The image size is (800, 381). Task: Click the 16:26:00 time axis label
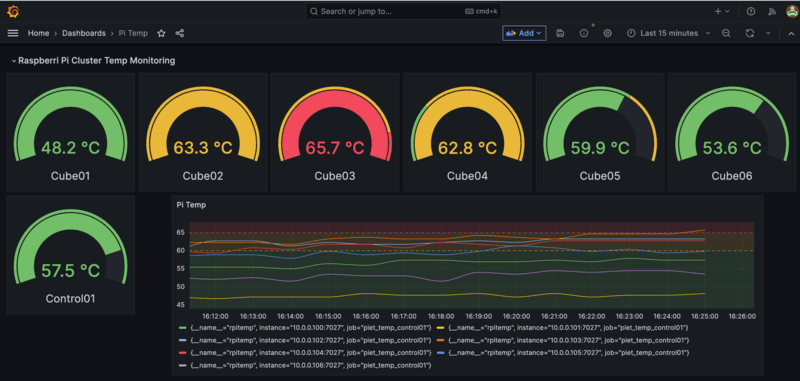742,316
